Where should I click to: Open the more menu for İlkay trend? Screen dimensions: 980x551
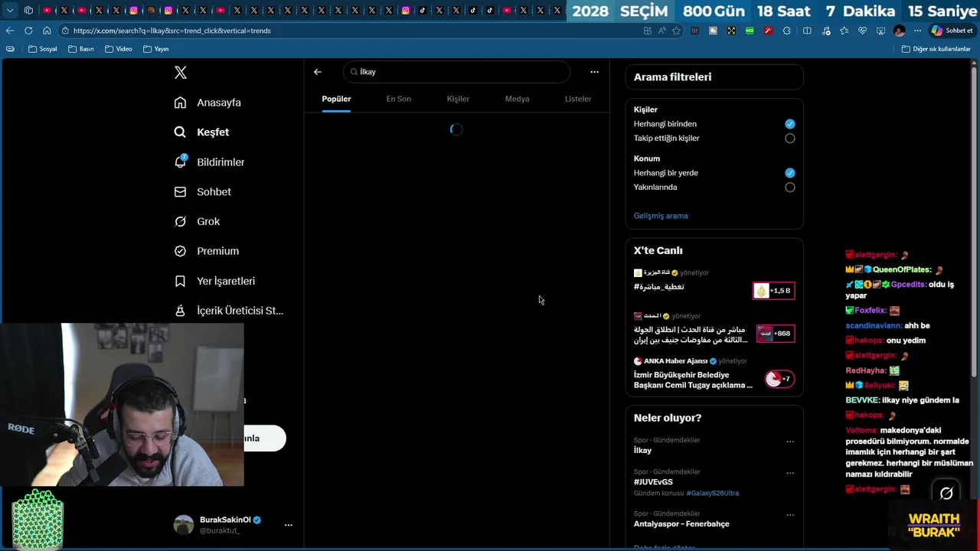790,442
